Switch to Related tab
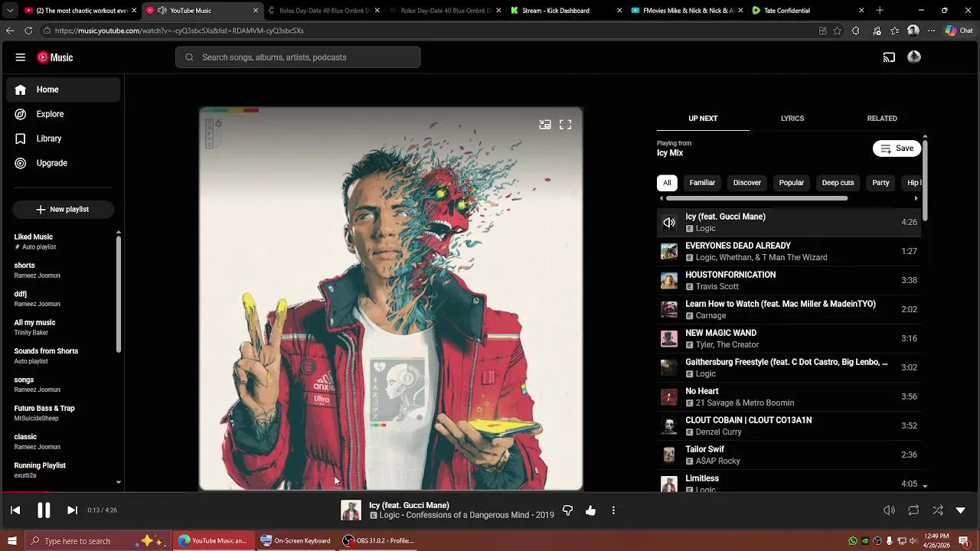The width and height of the screenshot is (980, 551). point(882,119)
